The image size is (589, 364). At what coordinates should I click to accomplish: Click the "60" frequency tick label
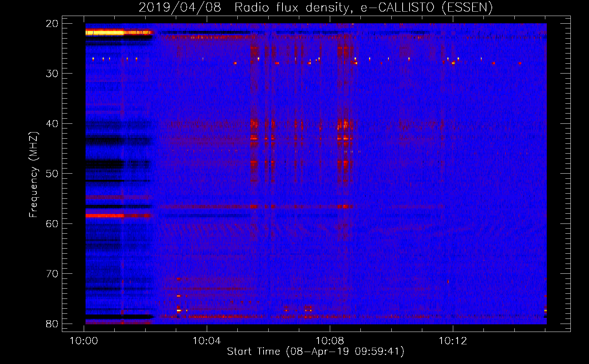52,223
